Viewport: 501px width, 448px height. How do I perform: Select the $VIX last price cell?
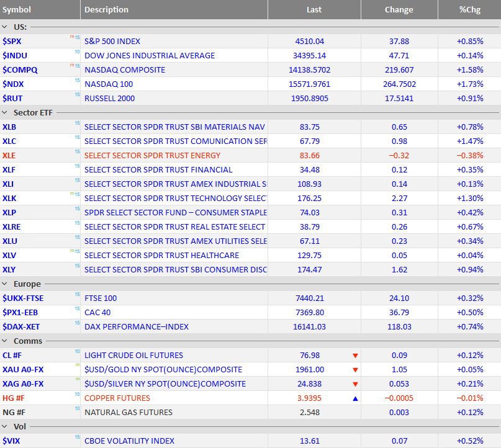pyautogui.click(x=310, y=441)
